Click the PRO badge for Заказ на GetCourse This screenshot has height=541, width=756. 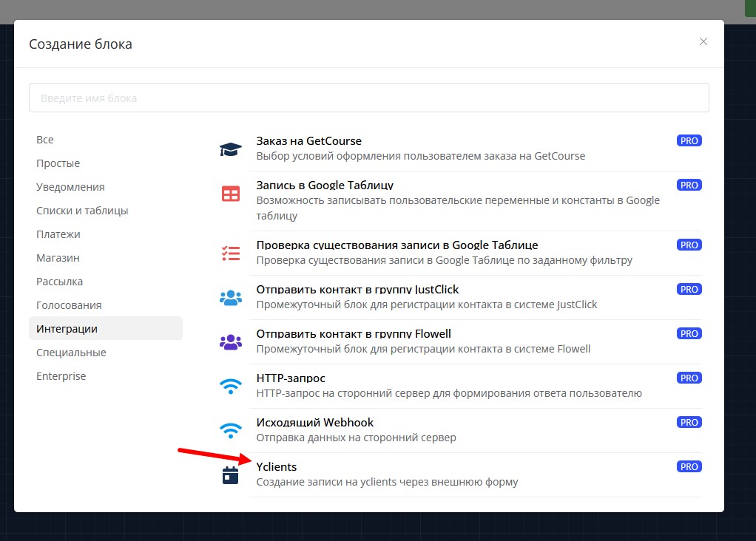click(689, 140)
